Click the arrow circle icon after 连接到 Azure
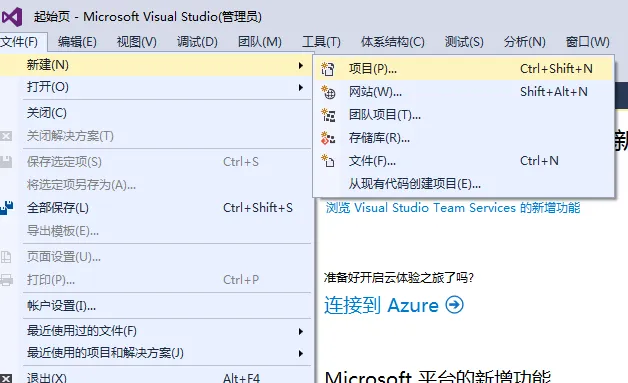Screen dimensions: 628x383 pyautogui.click(x=455, y=305)
